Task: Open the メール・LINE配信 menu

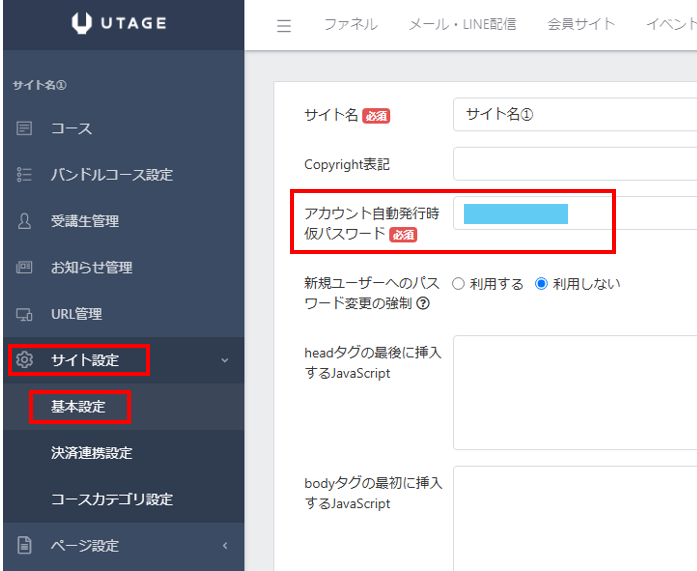Action: click(x=462, y=25)
